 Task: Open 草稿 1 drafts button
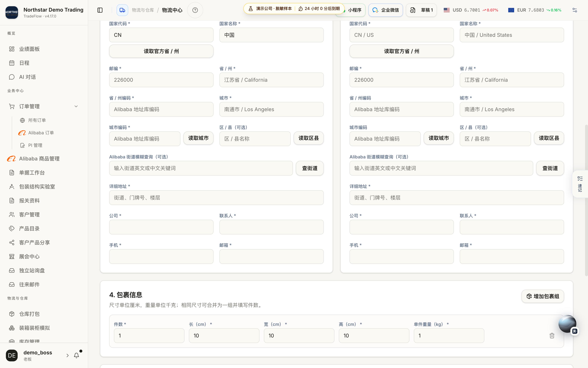[x=421, y=10]
